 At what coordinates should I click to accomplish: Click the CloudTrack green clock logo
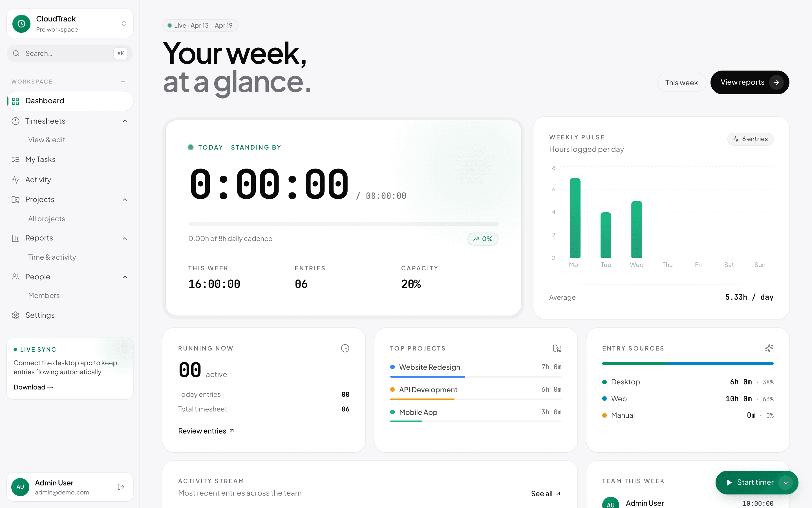tap(21, 23)
